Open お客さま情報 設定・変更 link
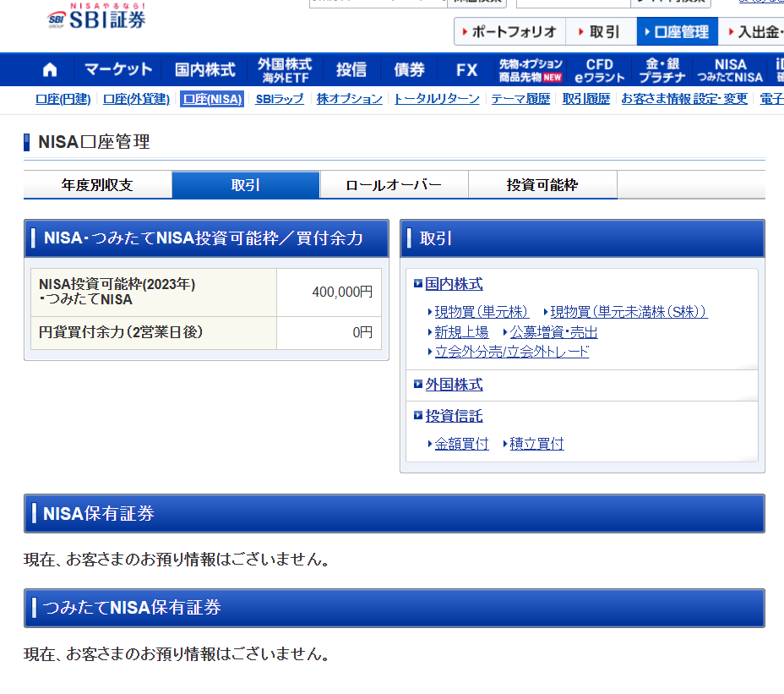 tap(684, 99)
